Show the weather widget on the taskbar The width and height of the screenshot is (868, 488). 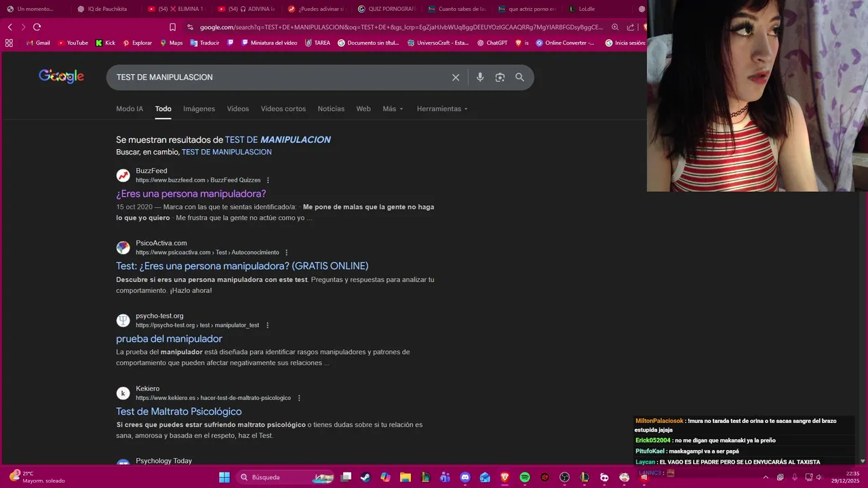tap(37, 477)
